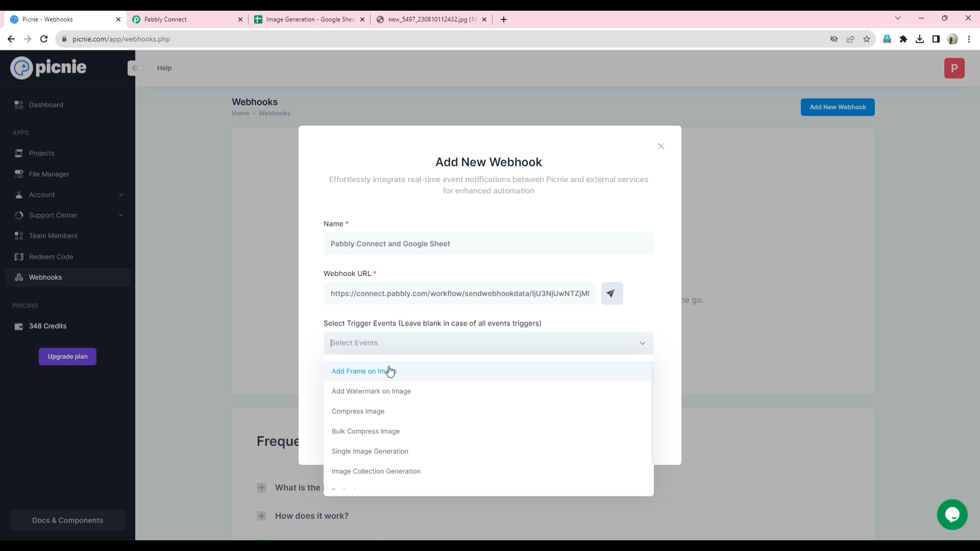Bookmark page with star icon

click(867, 39)
